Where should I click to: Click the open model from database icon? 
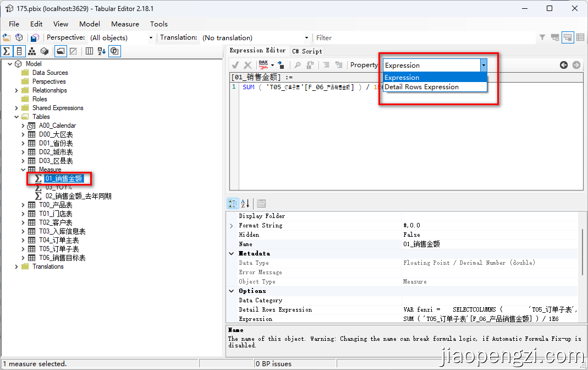[19, 37]
